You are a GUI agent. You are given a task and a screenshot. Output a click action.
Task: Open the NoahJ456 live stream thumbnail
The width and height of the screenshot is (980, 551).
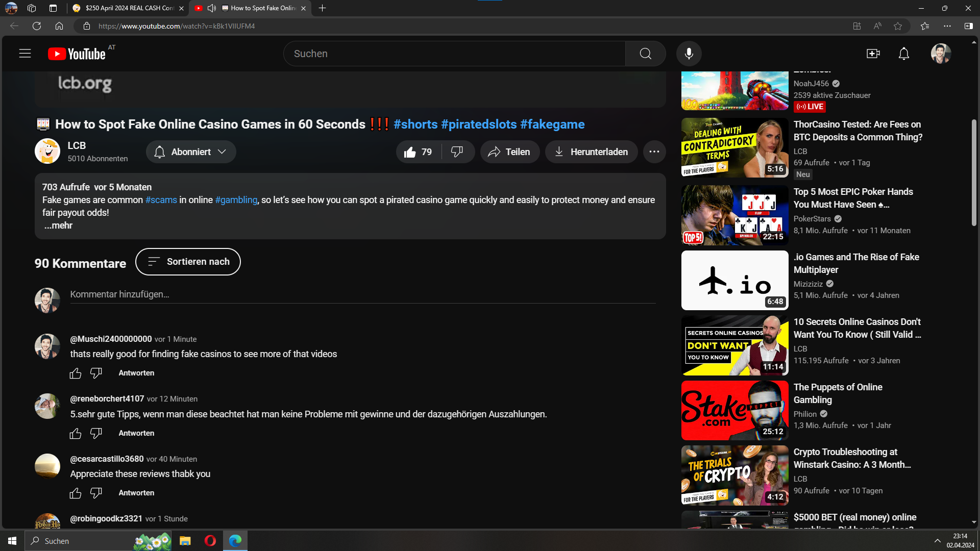coord(735,91)
